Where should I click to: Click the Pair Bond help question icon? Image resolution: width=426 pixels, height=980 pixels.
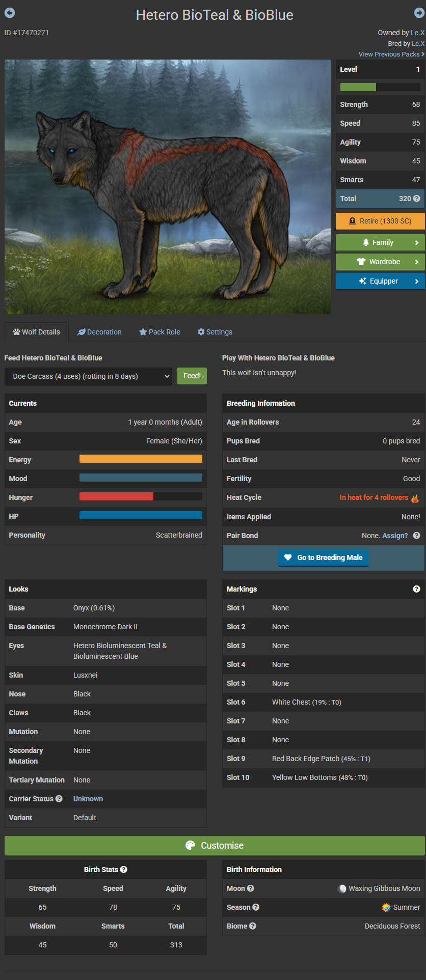point(416,536)
